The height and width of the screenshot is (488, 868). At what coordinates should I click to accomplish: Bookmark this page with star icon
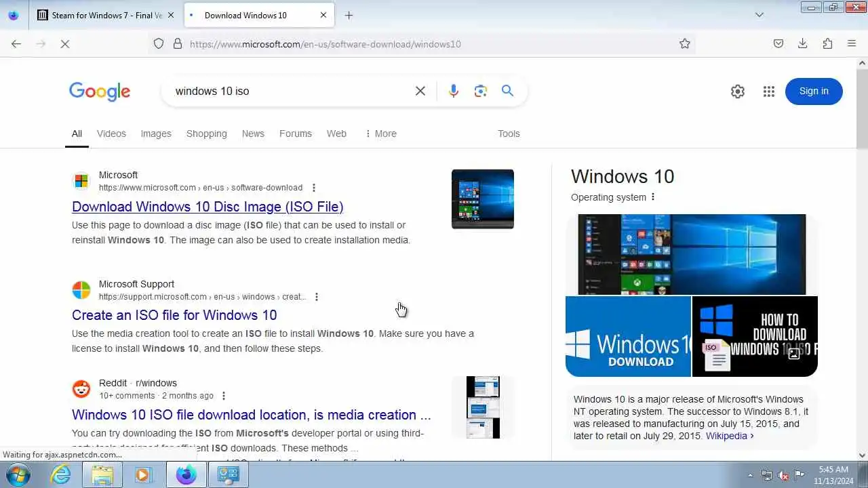pyautogui.click(x=685, y=43)
